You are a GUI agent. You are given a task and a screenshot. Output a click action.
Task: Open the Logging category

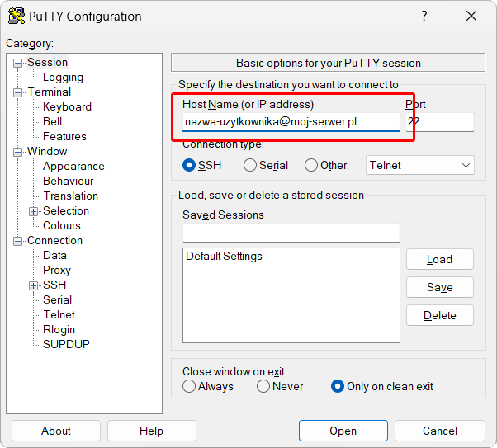[63, 78]
